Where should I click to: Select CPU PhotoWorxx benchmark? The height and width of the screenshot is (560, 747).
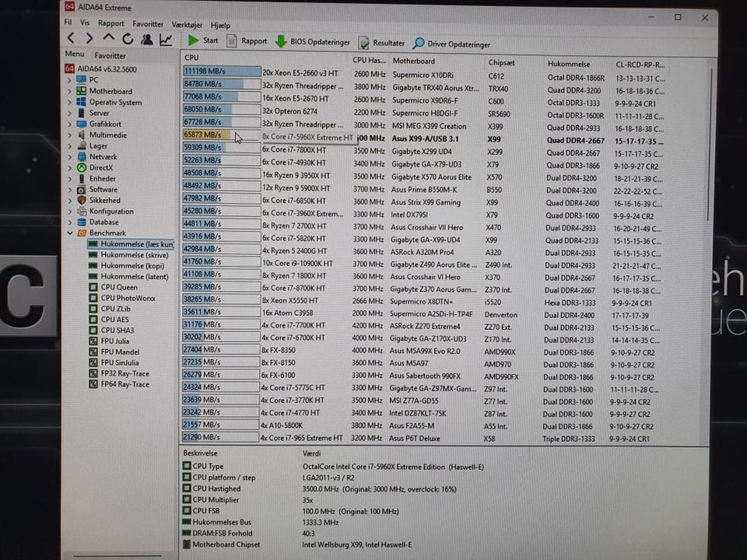[122, 298]
